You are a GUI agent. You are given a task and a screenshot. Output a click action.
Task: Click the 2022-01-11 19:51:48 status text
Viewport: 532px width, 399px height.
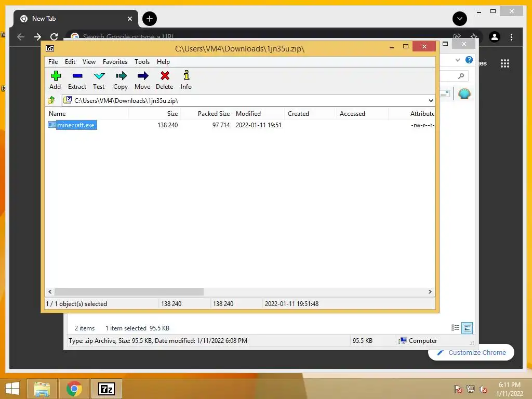coord(292,303)
